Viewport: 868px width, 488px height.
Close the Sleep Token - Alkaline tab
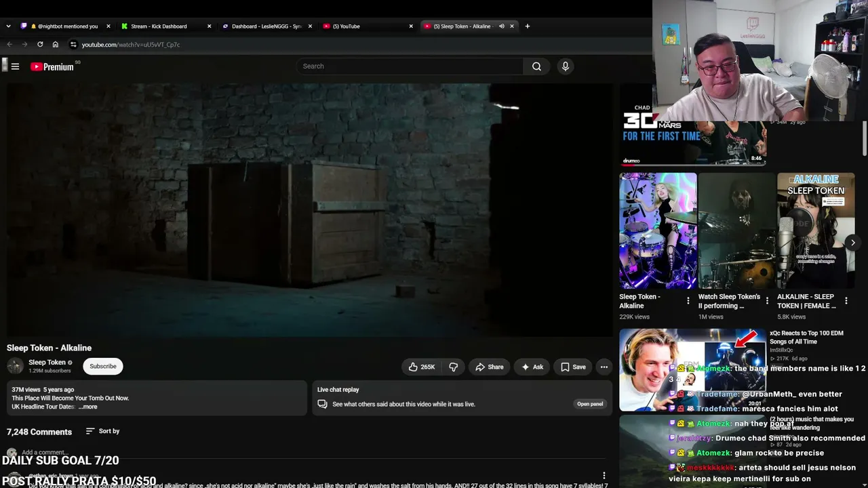pyautogui.click(x=512, y=26)
